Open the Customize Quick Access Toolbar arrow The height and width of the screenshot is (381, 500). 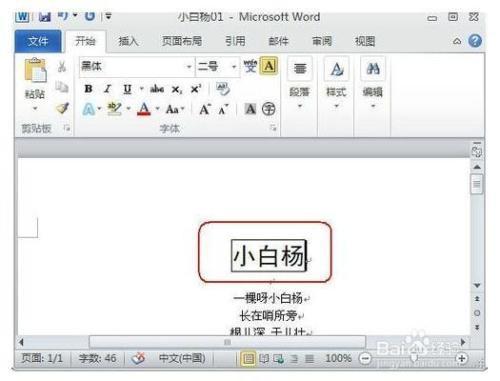(109, 16)
